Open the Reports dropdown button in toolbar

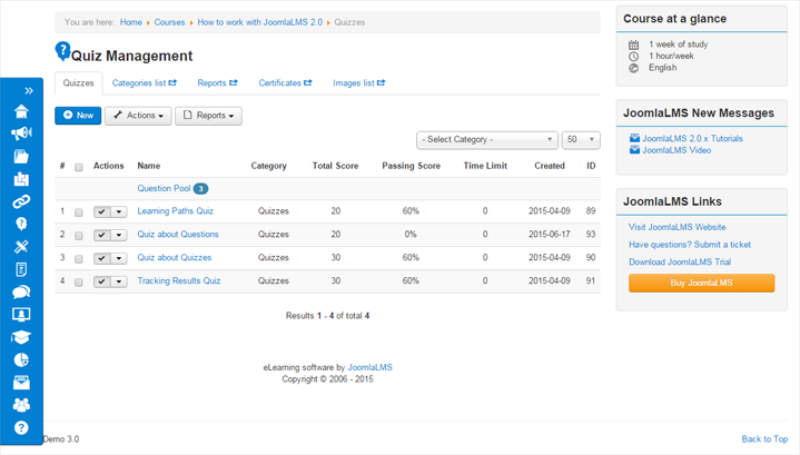click(208, 116)
